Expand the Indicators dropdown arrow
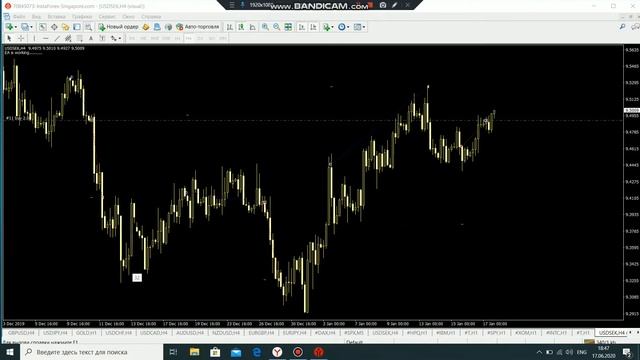The width and height of the screenshot is (640, 360). [332, 27]
